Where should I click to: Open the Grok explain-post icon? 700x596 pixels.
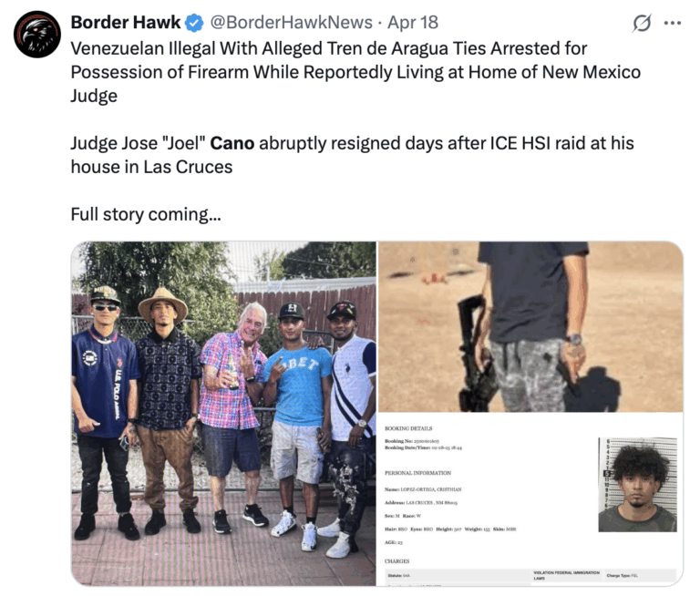click(642, 23)
